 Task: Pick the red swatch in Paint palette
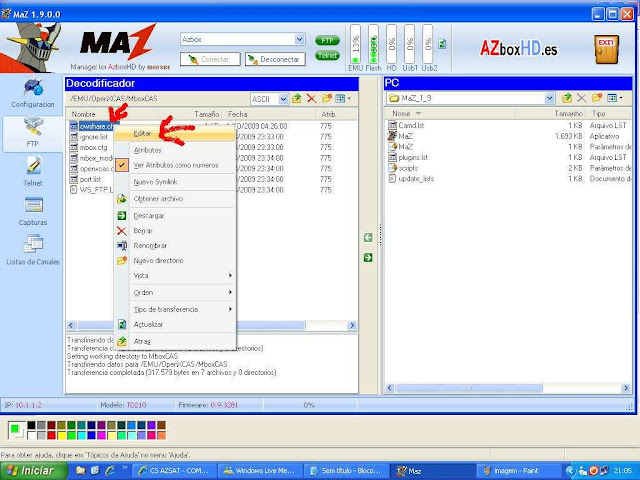[51, 435]
